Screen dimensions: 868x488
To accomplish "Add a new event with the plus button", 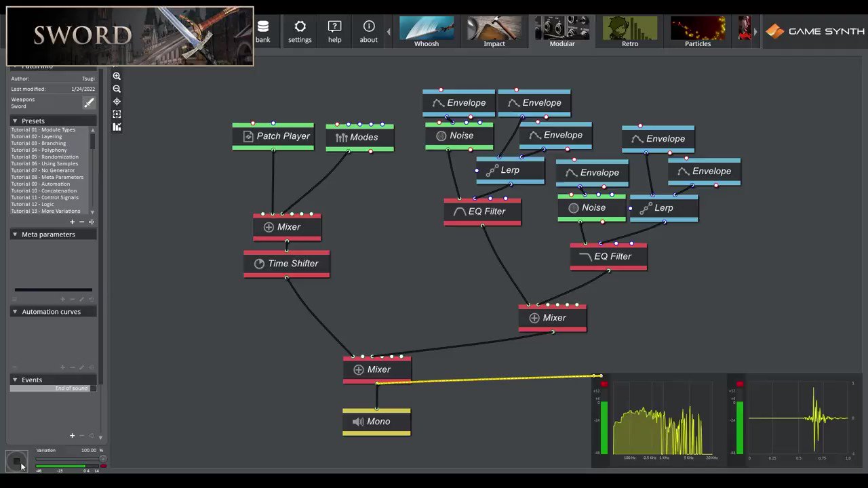I will [72, 436].
